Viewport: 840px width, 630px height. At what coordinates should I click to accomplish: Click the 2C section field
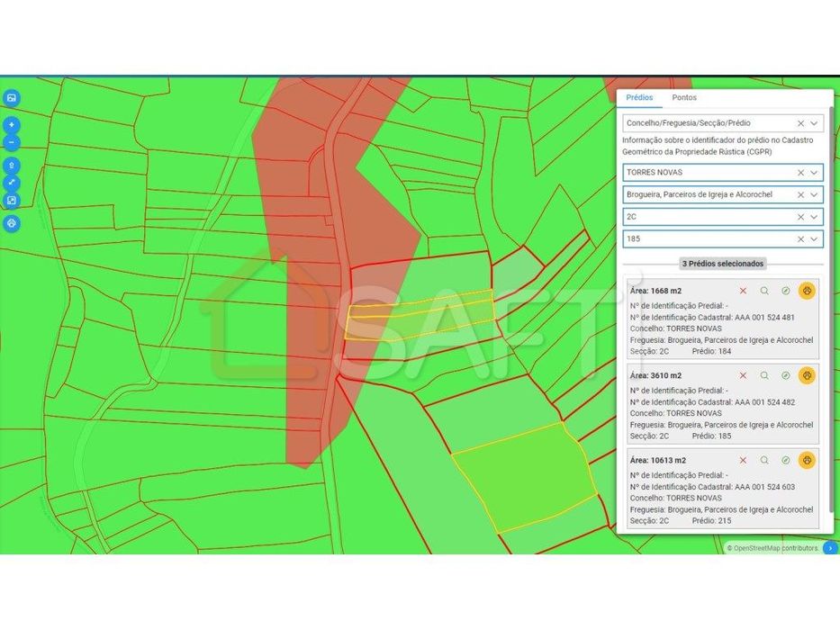click(x=723, y=217)
